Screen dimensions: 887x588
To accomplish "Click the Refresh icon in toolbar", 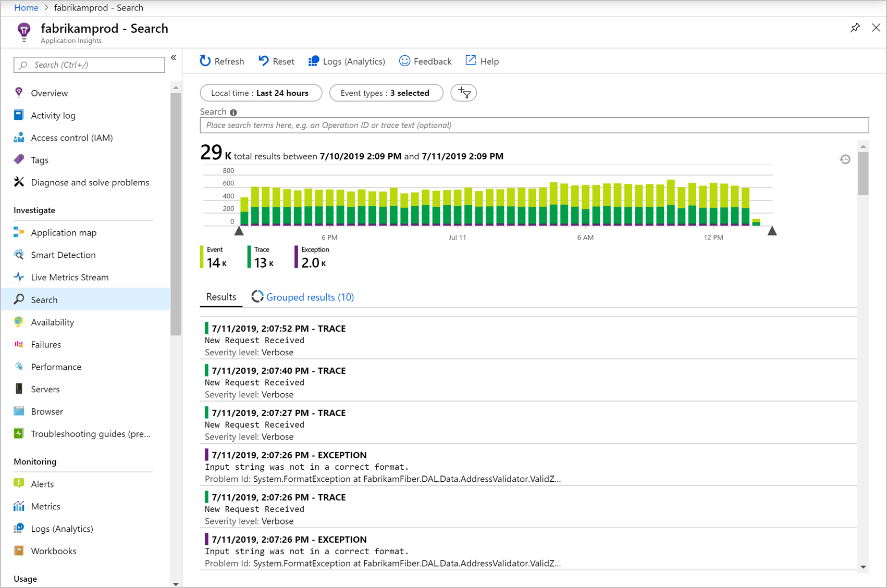I will 205,61.
